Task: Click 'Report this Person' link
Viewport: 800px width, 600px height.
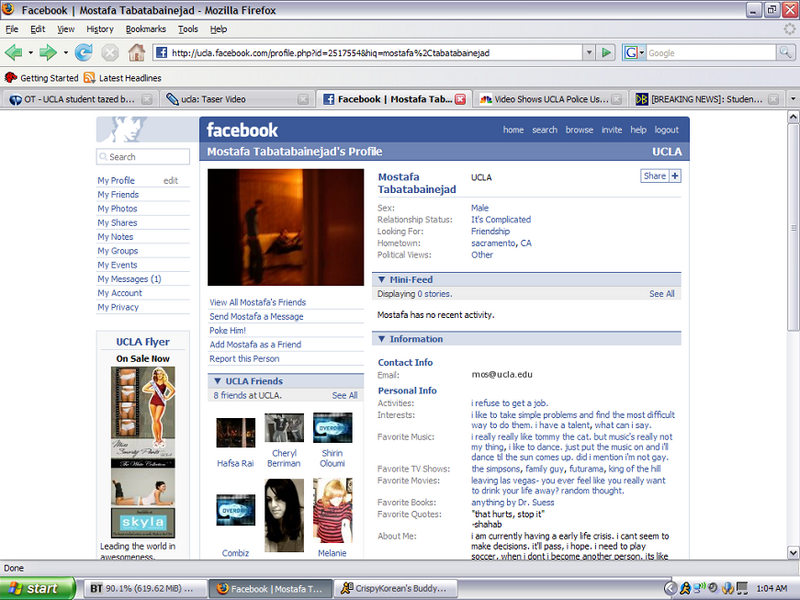Action: (244, 359)
